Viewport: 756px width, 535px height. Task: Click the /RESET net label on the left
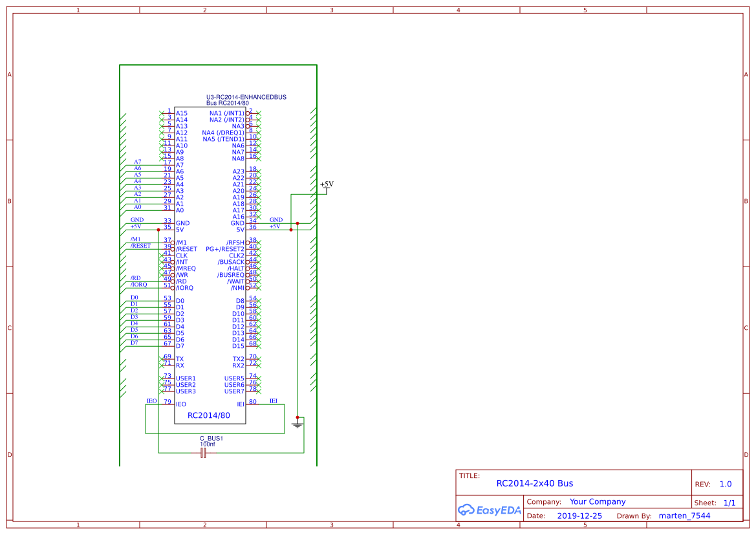tap(140, 246)
